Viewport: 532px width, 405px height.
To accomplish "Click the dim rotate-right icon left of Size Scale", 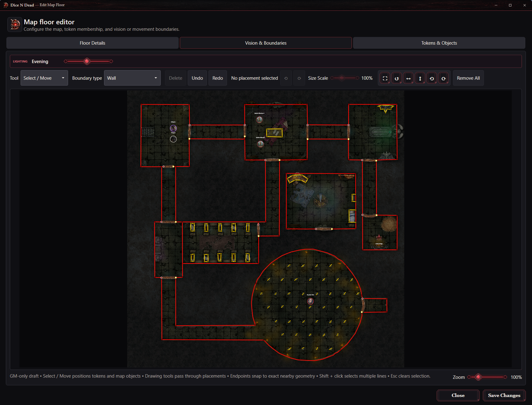I will 299,78.
